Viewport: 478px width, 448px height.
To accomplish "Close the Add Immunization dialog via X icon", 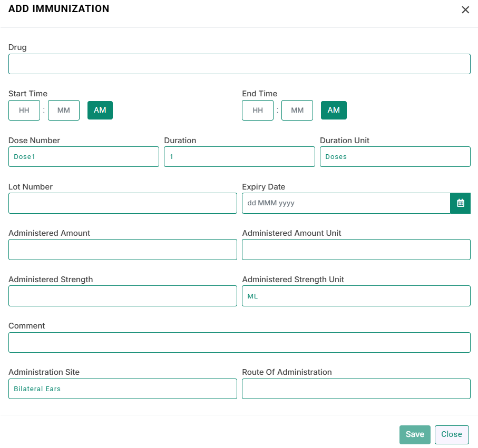I will pyautogui.click(x=465, y=10).
